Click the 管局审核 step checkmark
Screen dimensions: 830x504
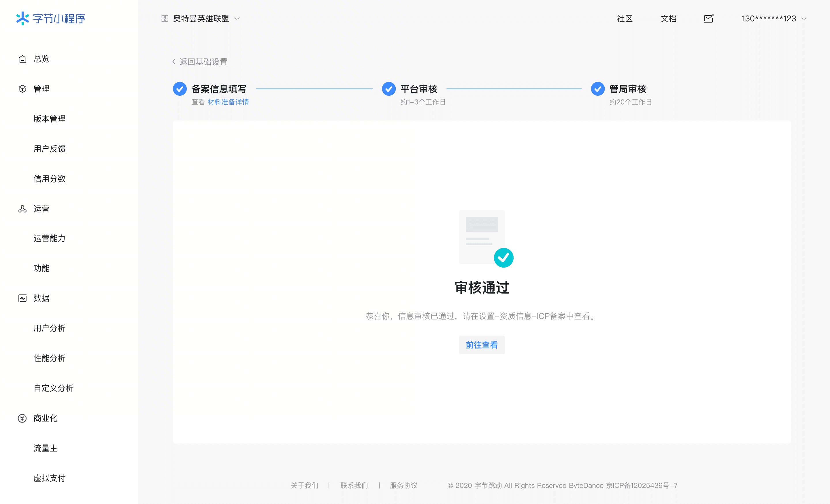point(598,89)
